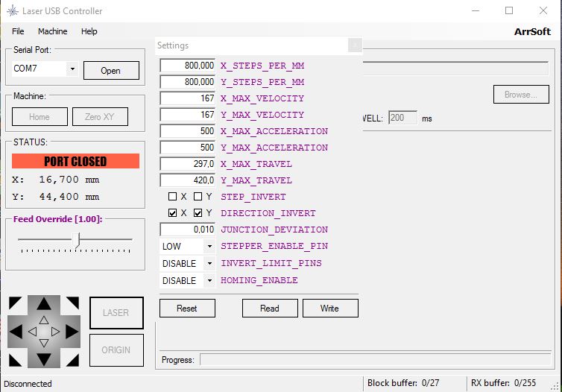Open the File menu
The width and height of the screenshot is (562, 392).
point(18,31)
